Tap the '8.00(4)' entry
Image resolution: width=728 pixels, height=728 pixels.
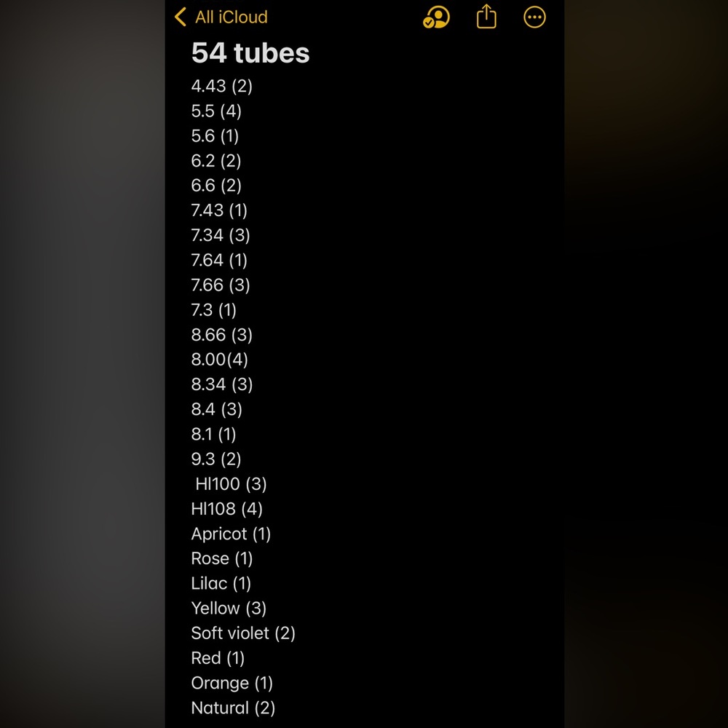[220, 360]
